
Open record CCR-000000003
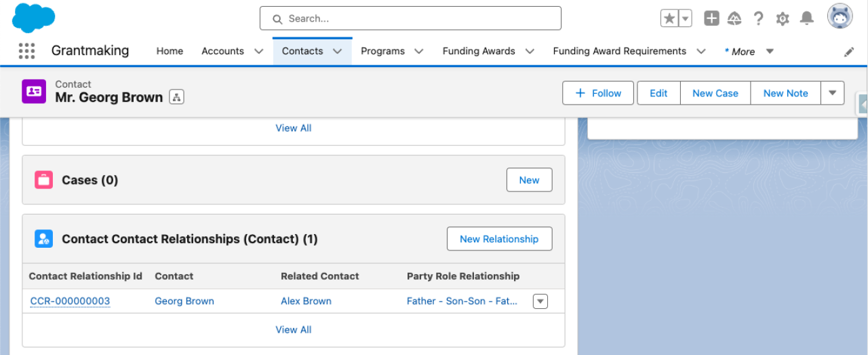coord(70,301)
